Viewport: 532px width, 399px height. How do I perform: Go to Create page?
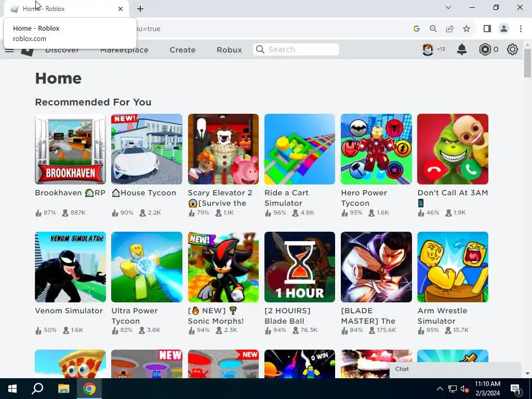[x=182, y=50]
